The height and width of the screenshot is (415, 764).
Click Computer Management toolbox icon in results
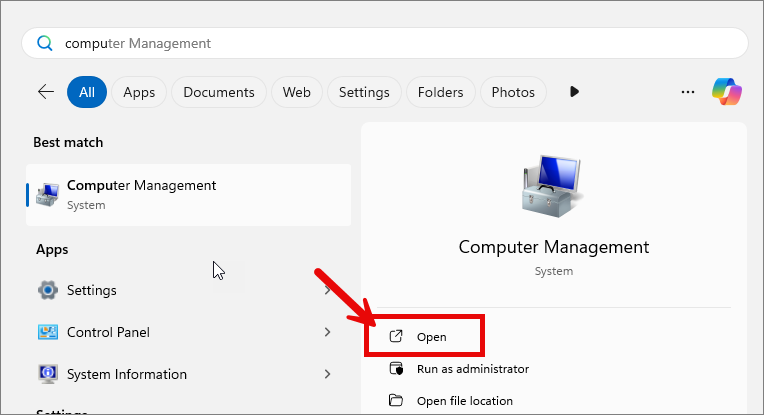point(48,195)
